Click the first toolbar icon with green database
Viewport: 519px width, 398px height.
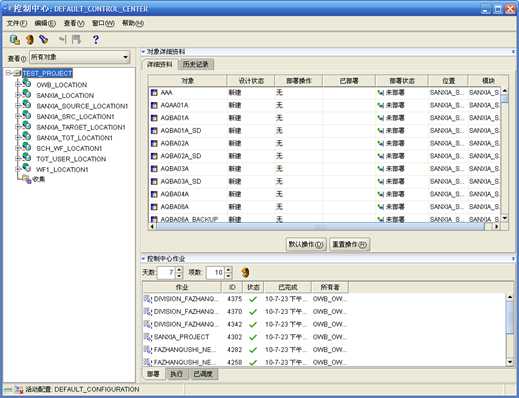point(15,40)
